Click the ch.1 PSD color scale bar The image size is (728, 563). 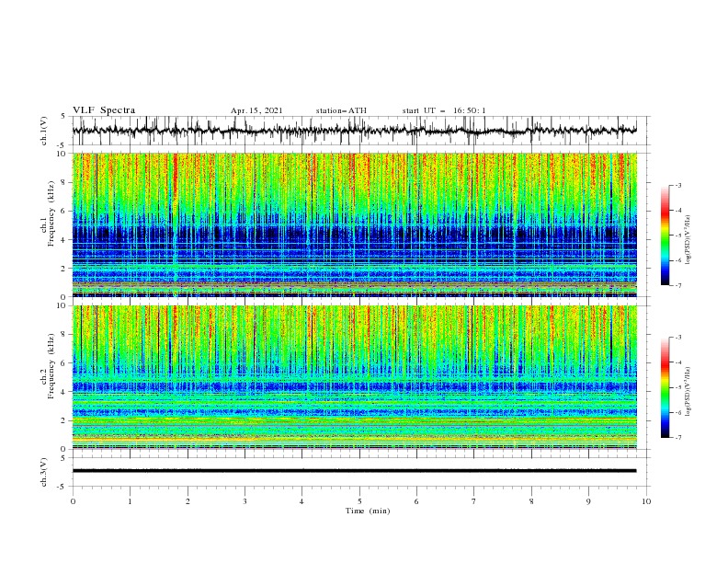665,236
